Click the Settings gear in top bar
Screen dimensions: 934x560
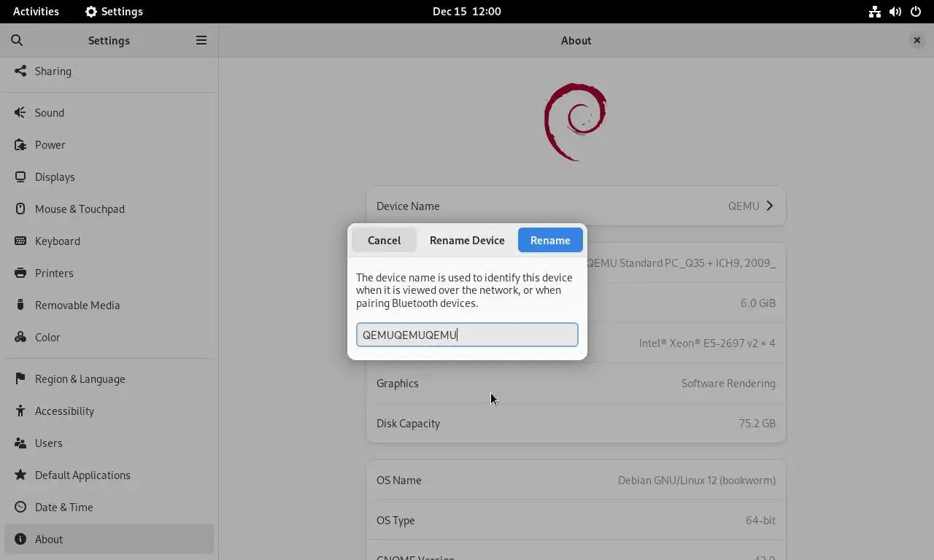coord(91,12)
